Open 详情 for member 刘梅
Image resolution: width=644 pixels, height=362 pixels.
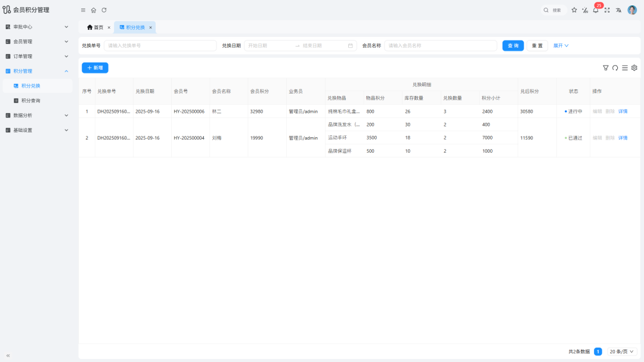click(x=623, y=138)
